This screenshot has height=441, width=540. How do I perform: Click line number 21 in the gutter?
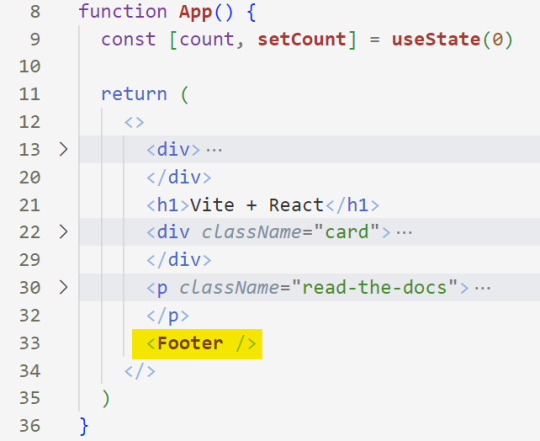point(30,205)
